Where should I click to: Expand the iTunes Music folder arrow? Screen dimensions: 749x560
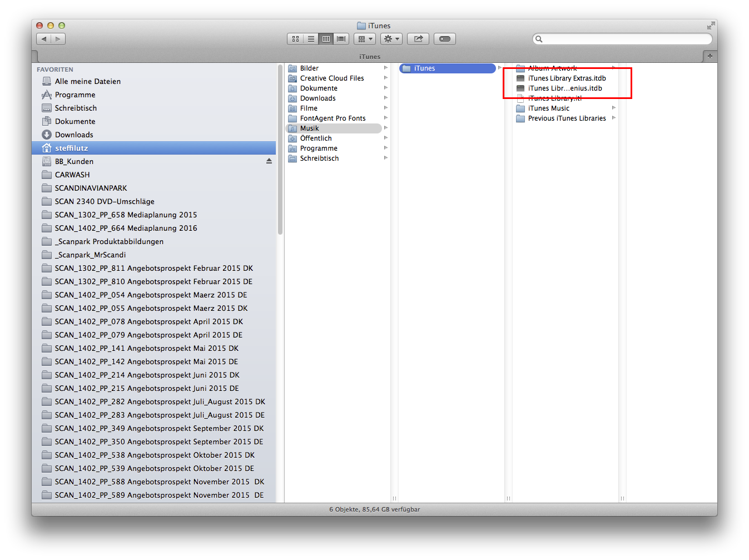[614, 108]
